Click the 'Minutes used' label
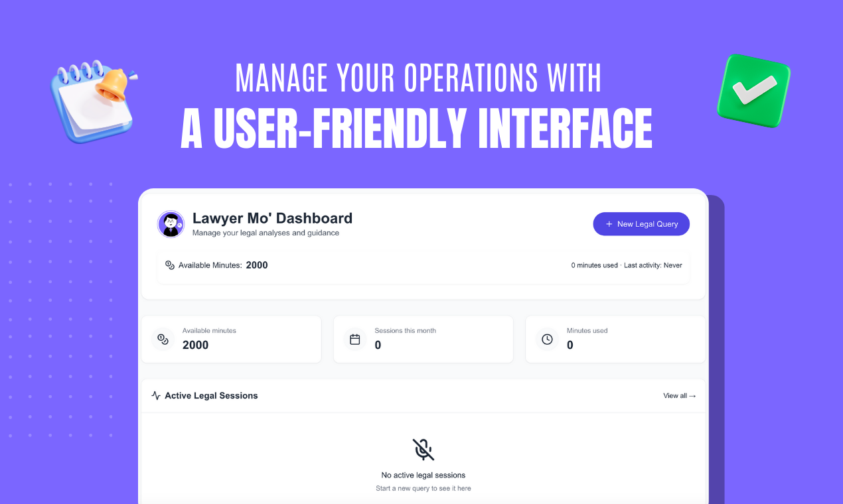 tap(587, 331)
